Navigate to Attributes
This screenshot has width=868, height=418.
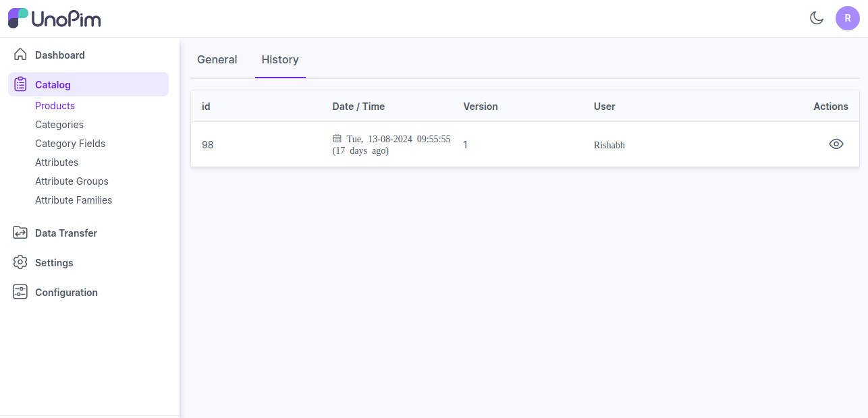(x=57, y=162)
